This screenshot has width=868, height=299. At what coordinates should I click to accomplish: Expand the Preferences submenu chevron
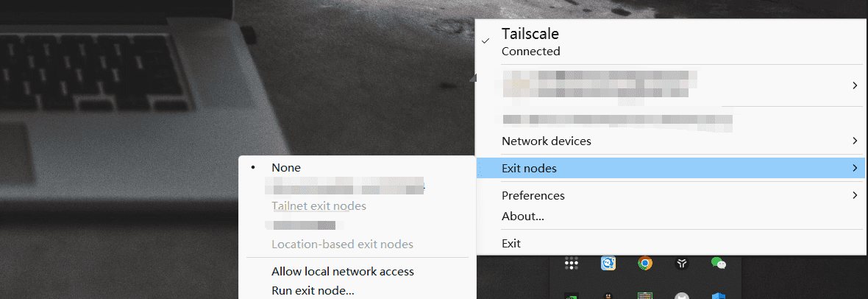(x=855, y=195)
